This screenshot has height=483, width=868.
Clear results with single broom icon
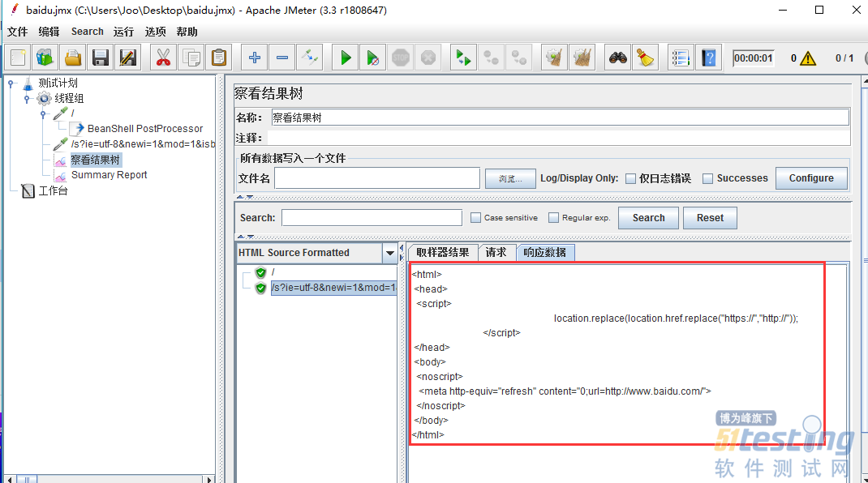click(554, 58)
